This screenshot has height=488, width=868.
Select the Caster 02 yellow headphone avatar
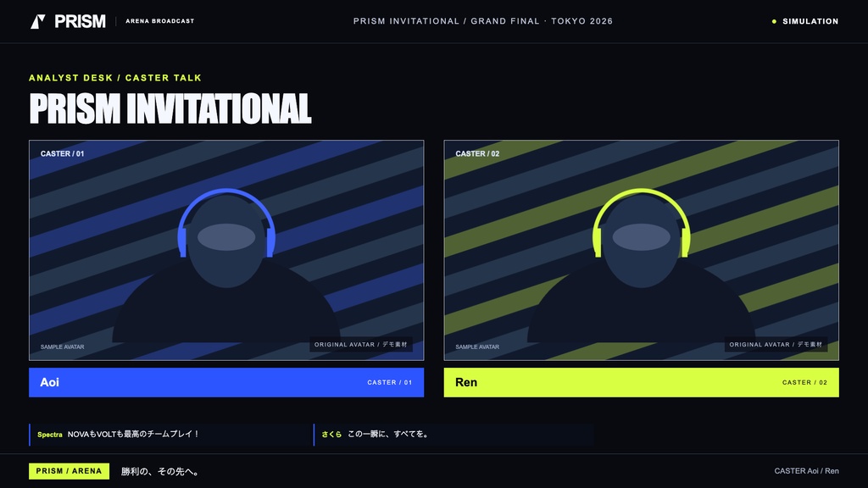click(641, 265)
